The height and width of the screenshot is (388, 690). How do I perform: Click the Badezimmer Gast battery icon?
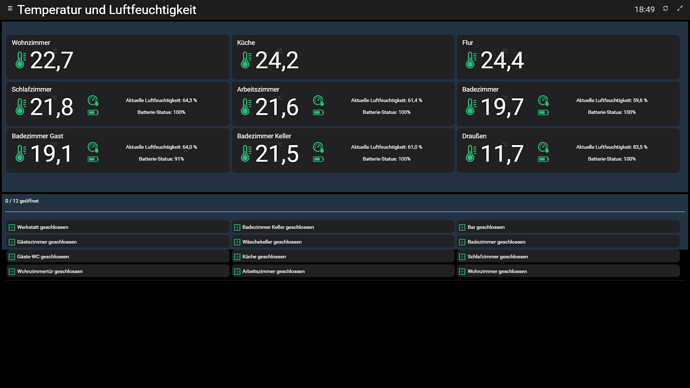tap(93, 159)
